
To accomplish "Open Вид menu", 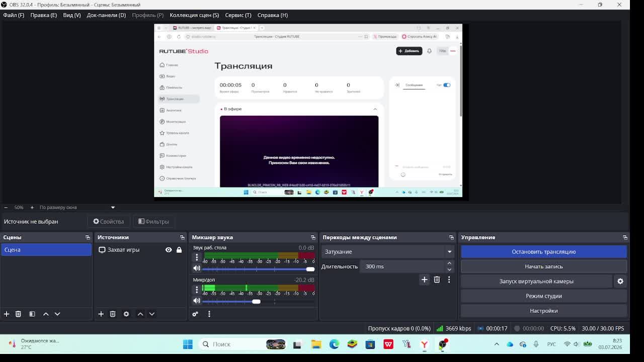I will 72,15.
